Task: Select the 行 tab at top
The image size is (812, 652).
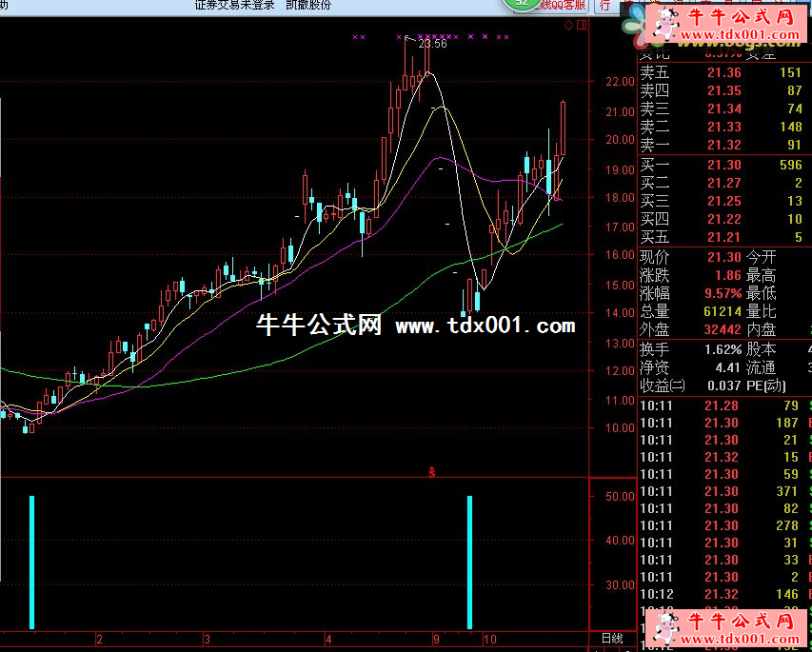Action: pos(604,6)
